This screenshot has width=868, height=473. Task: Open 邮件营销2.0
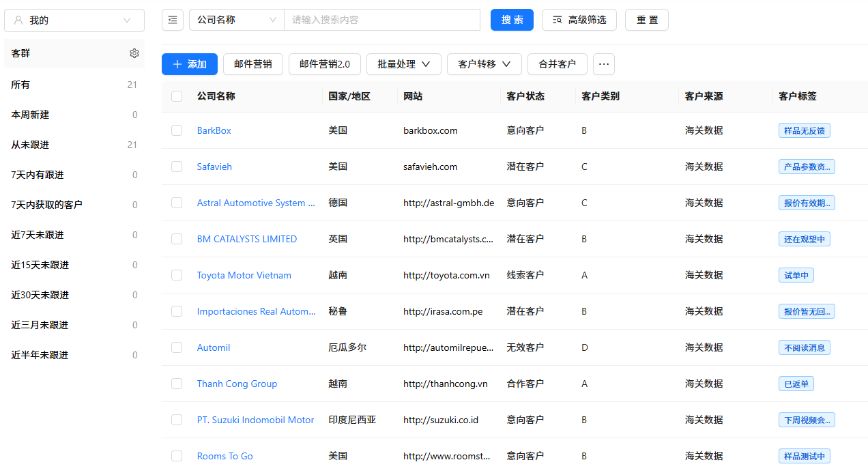(x=325, y=64)
